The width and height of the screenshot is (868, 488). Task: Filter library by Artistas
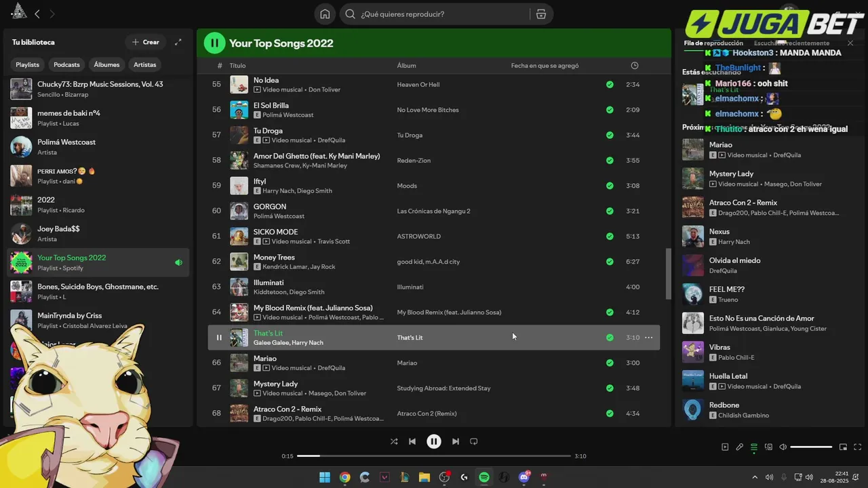point(145,64)
